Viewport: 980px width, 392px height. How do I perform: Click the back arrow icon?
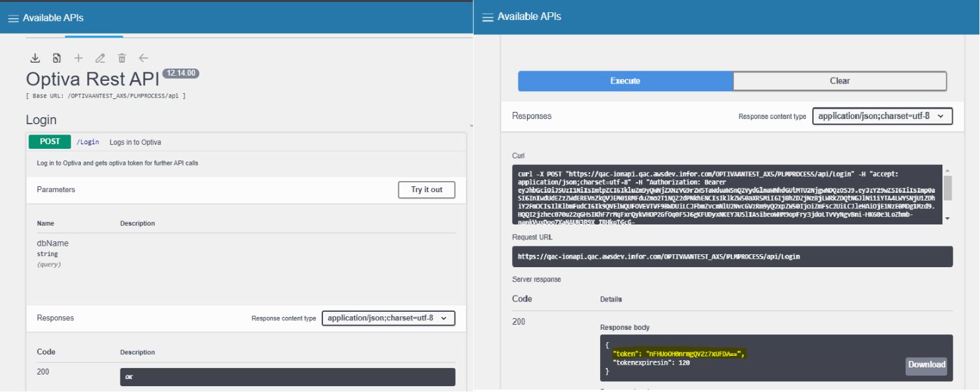(144, 58)
